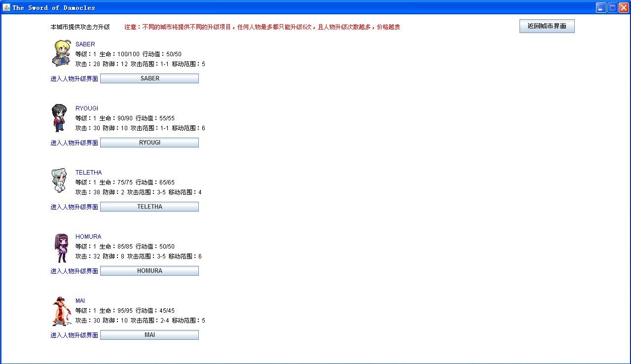Return to city screen with 返回城市界面
The height and width of the screenshot is (364, 631).
pyautogui.click(x=547, y=26)
